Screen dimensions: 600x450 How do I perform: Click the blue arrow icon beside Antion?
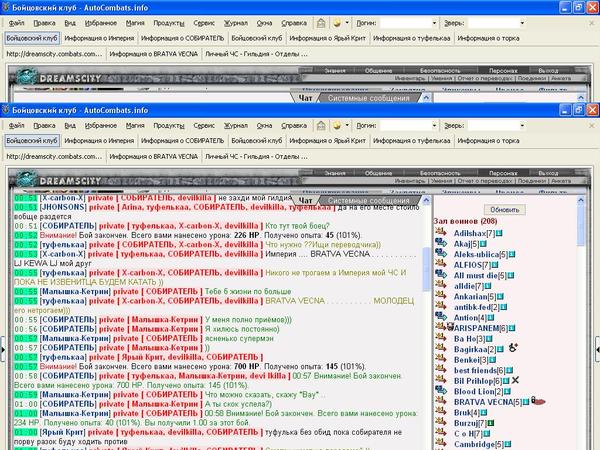(441, 316)
